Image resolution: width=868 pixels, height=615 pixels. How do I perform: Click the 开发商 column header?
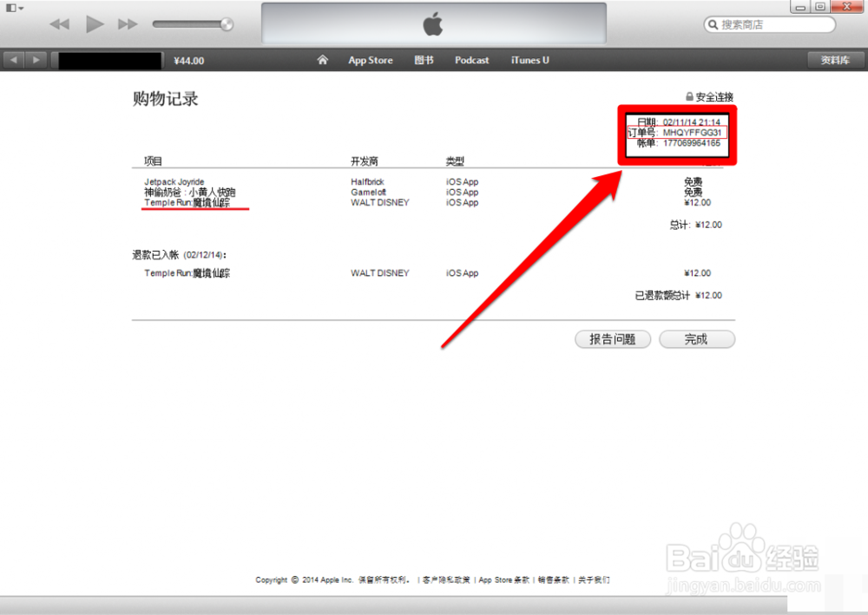tap(365, 161)
